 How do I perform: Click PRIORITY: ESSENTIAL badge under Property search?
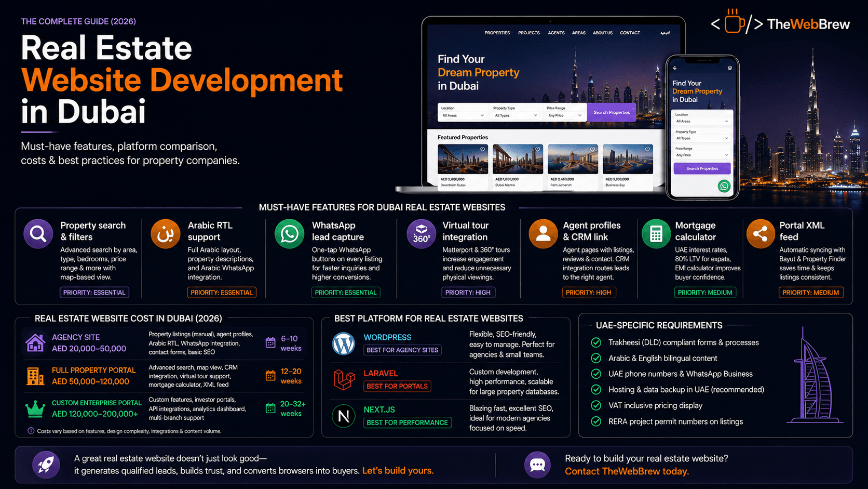(x=94, y=293)
